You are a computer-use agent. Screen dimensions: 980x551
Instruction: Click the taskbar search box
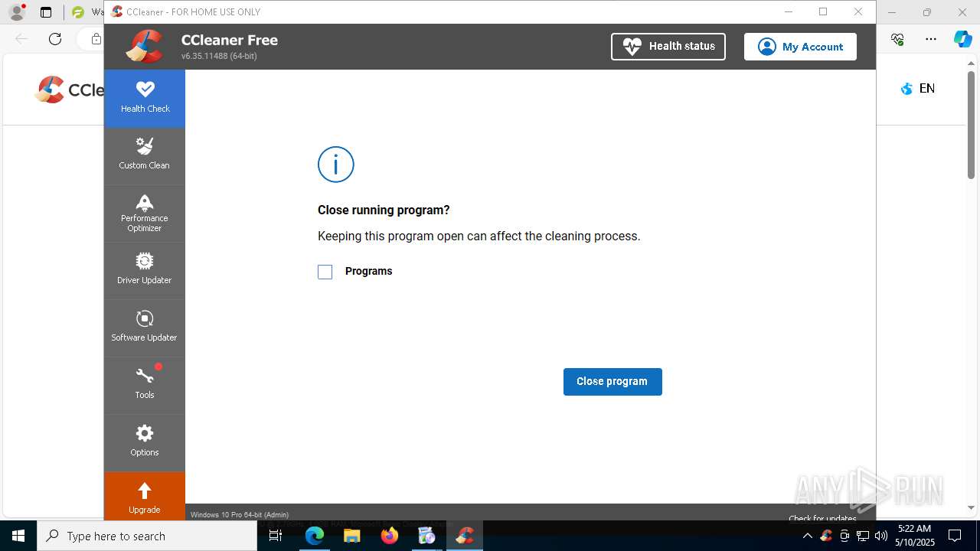147,536
